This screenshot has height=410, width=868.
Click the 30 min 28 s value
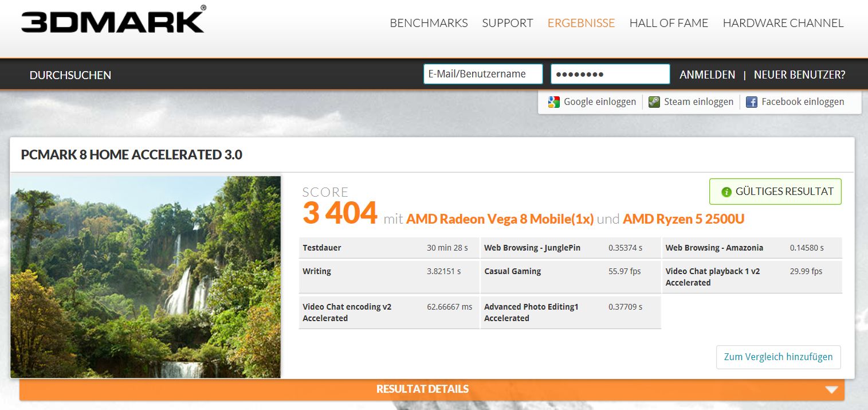pyautogui.click(x=447, y=248)
